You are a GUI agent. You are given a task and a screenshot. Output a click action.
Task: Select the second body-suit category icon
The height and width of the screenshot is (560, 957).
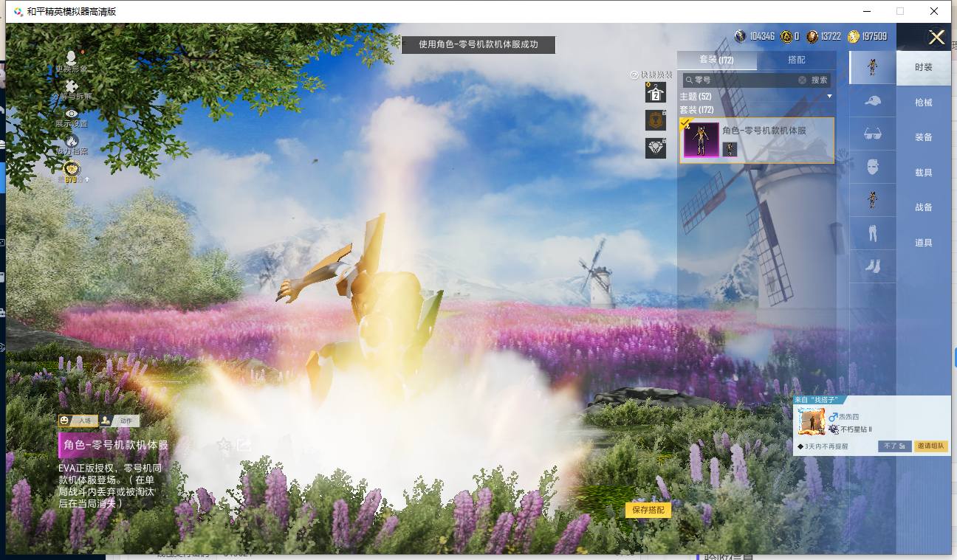tap(873, 200)
